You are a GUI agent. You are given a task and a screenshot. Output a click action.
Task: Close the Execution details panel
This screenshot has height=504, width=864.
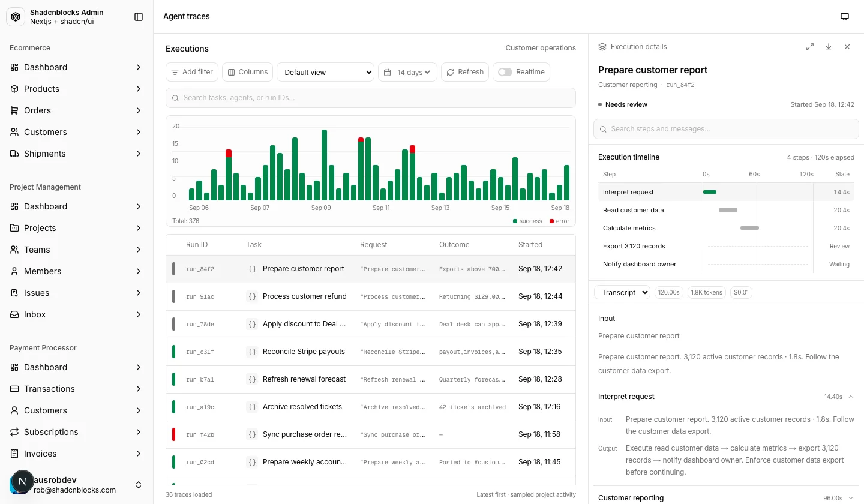pyautogui.click(x=847, y=47)
